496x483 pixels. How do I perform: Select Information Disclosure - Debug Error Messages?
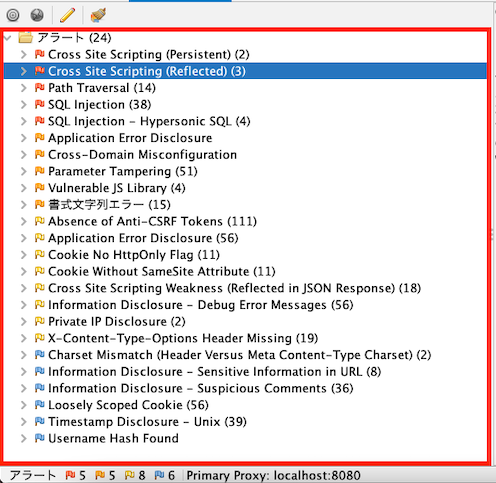201,305
